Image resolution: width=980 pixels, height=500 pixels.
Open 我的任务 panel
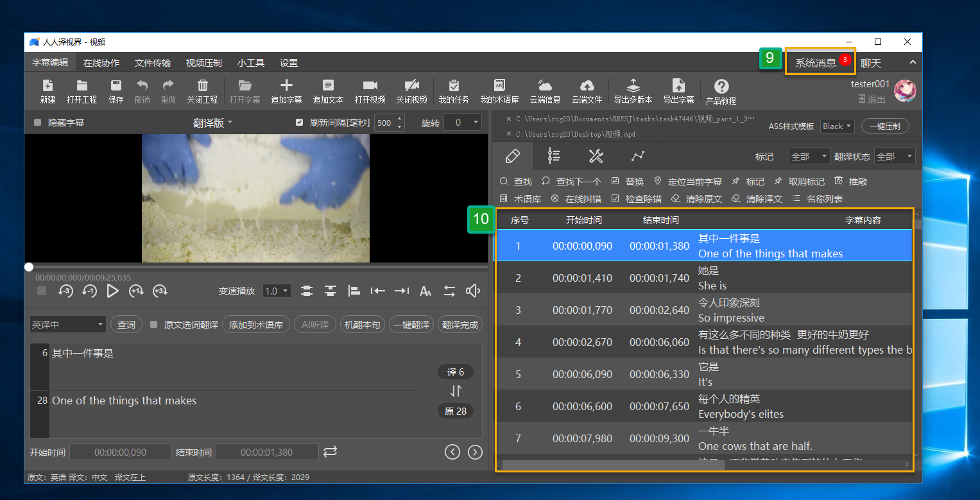[454, 90]
